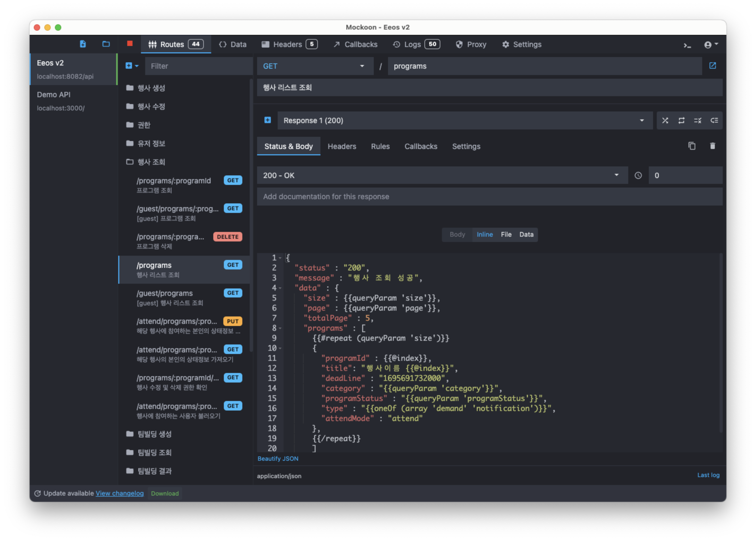Viewport: 756px width, 541px height.
Task: Click the Beautify JSON link
Action: click(278, 459)
